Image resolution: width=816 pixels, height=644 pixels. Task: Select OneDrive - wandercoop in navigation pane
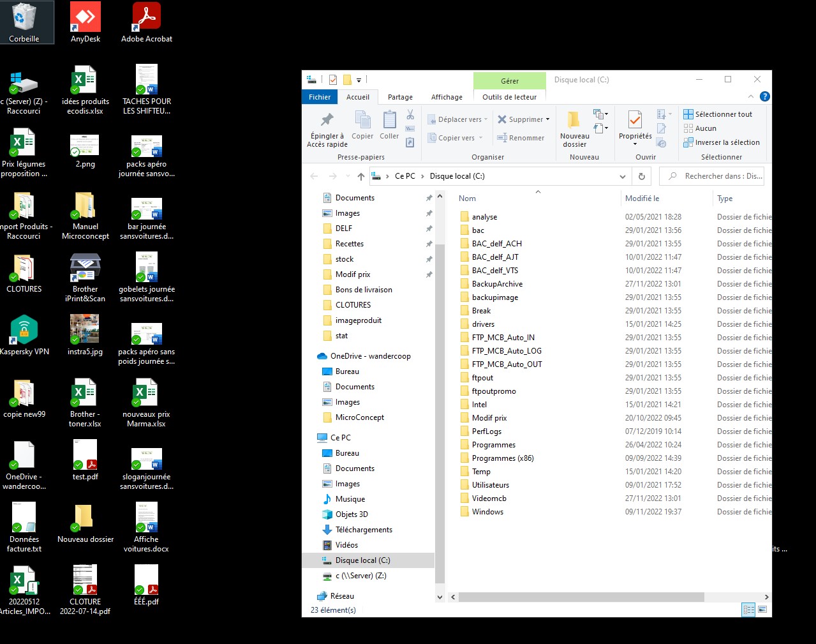pos(370,356)
